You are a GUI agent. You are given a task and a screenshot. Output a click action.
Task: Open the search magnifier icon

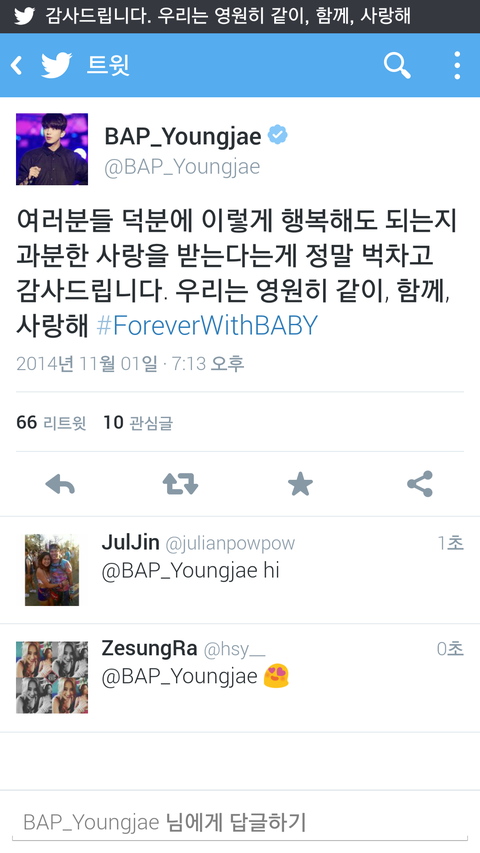(x=397, y=66)
